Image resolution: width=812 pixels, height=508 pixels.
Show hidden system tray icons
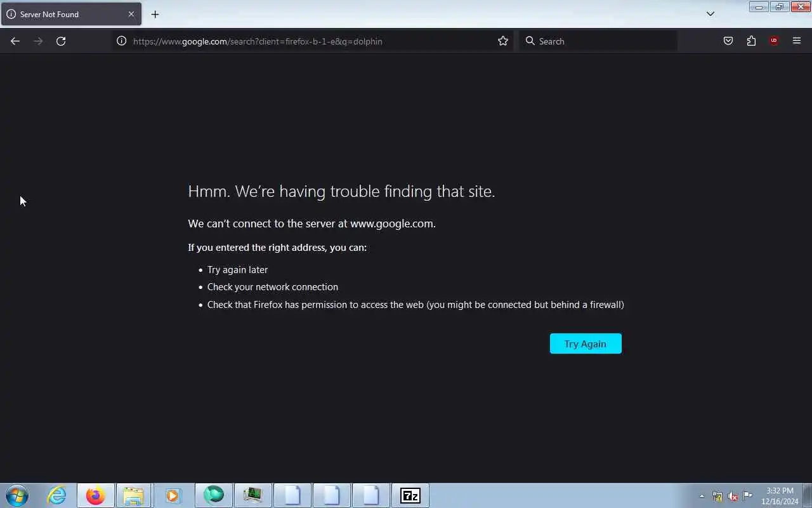pyautogui.click(x=702, y=497)
